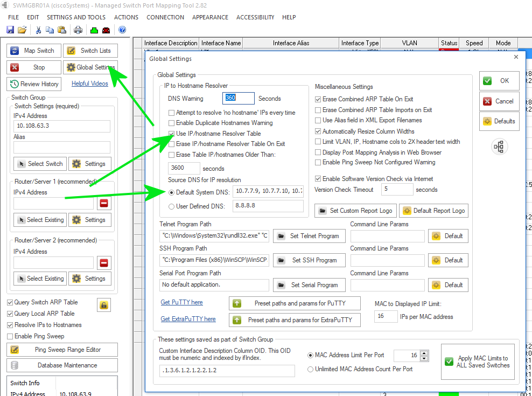Click the Paste clipboard toolbar icon
Screen dimensions: 532x396
(x=62, y=30)
